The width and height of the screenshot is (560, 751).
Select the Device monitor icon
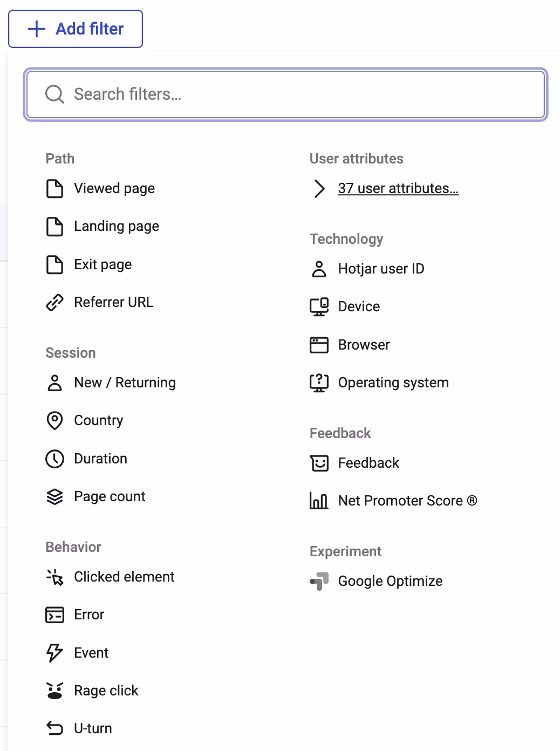coord(319,306)
